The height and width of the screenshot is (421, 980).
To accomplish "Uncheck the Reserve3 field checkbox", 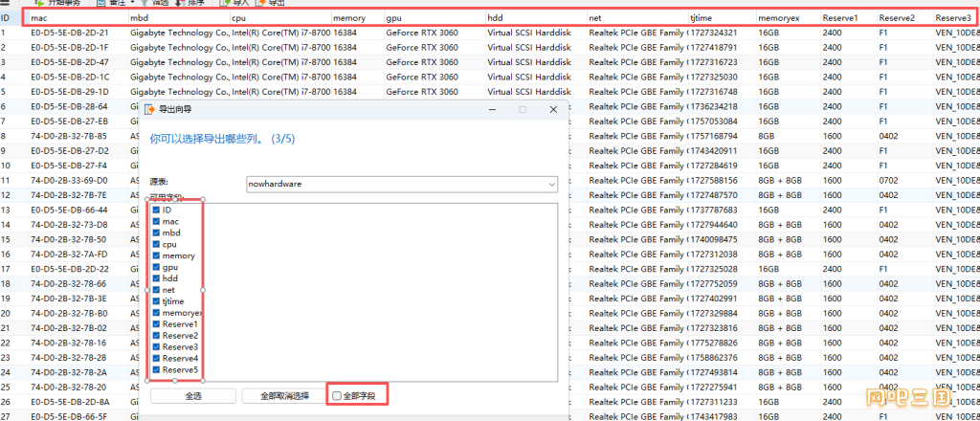I will point(156,346).
